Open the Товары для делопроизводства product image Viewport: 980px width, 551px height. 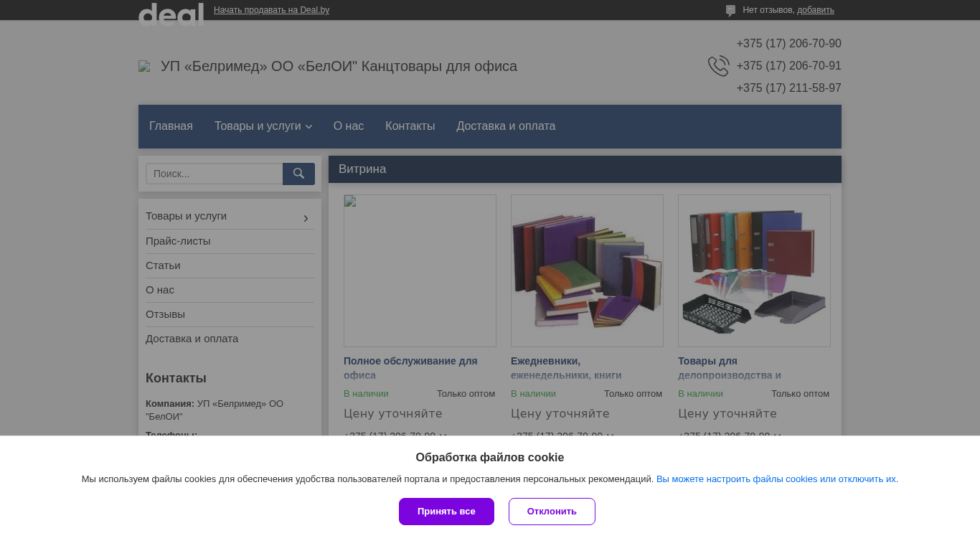click(x=754, y=270)
